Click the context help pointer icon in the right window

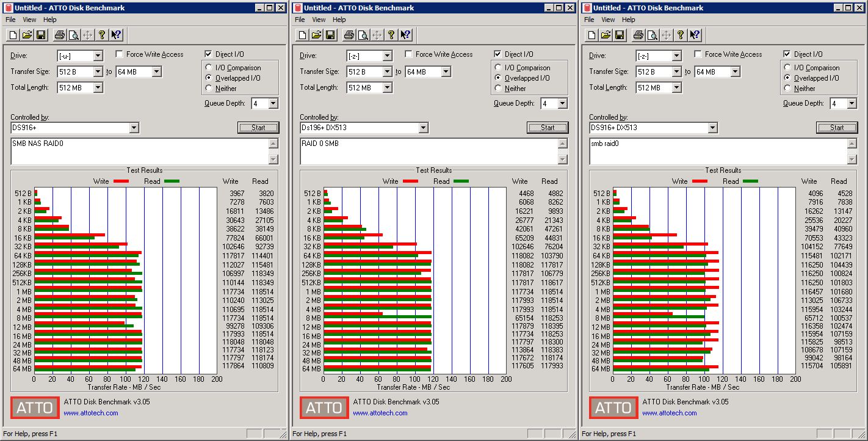(x=695, y=35)
